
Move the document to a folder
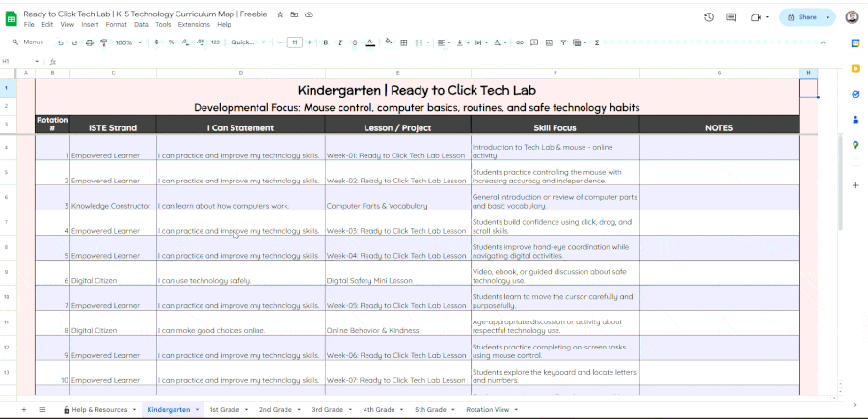tap(294, 14)
